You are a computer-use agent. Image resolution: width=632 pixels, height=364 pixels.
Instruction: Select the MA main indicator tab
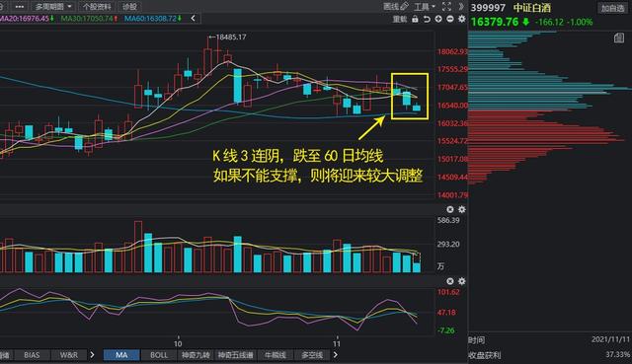coord(121,355)
